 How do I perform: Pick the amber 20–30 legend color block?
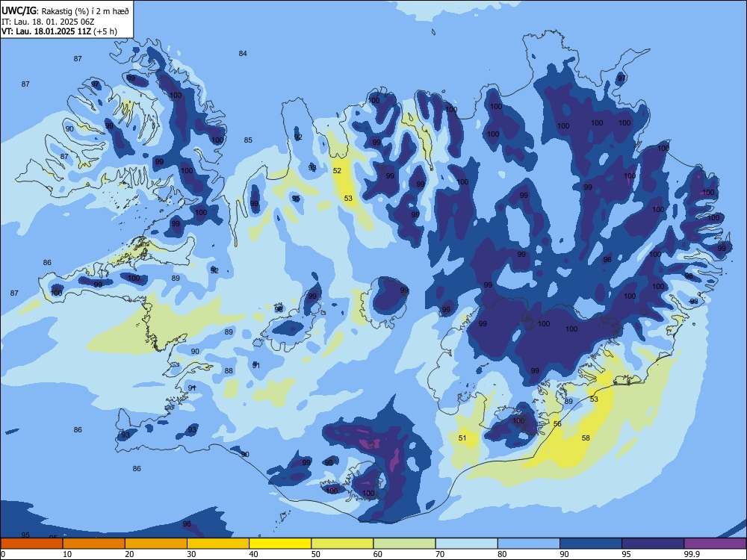tap(156, 544)
